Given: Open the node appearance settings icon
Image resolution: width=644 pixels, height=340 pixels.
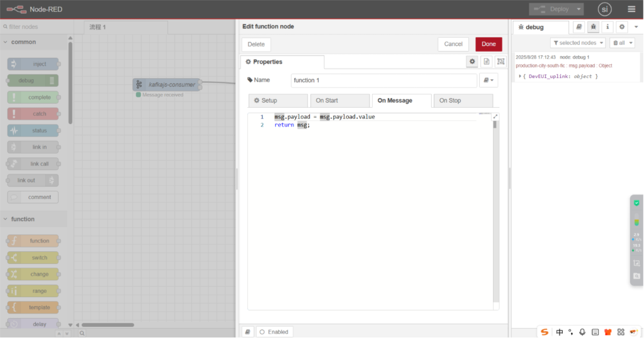Looking at the screenshot, I should pyautogui.click(x=500, y=62).
